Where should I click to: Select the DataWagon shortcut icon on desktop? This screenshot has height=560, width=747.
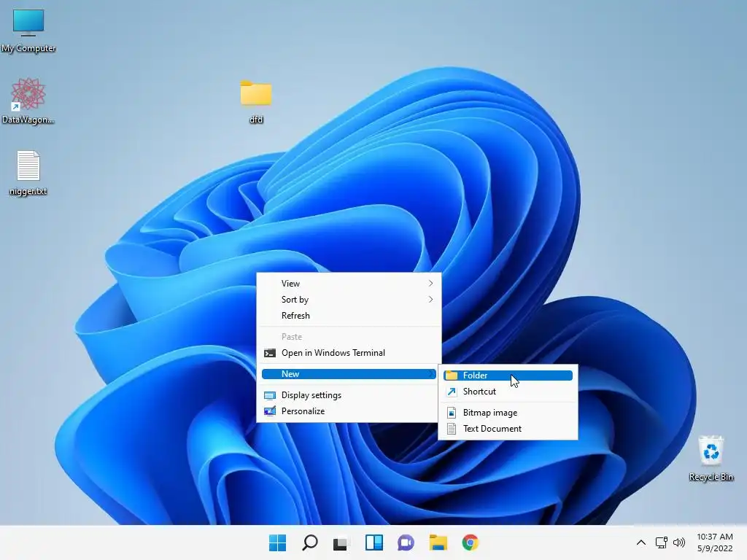(28, 101)
